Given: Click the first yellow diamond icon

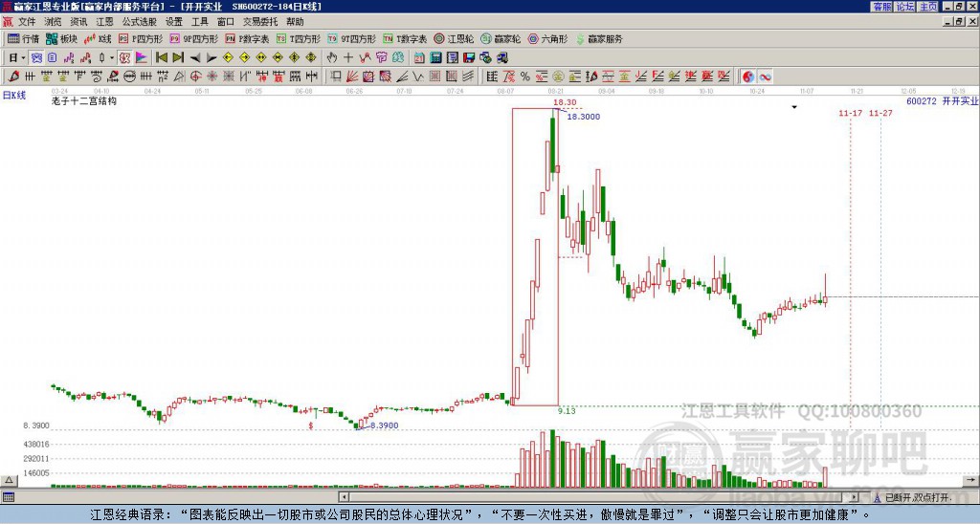Looking at the screenshot, I should tap(228, 57).
